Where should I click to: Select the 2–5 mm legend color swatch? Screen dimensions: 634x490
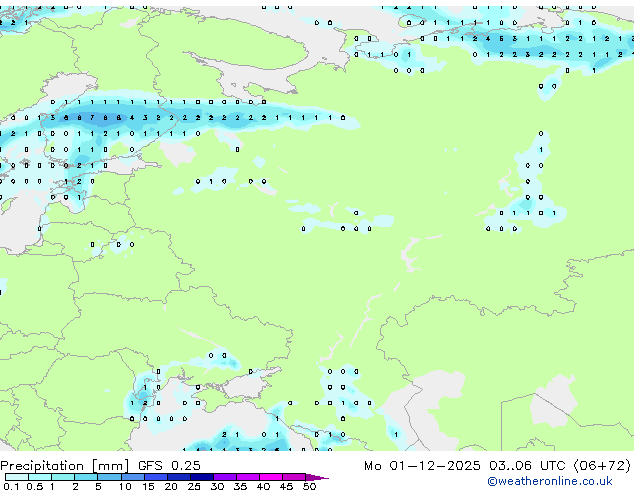(x=86, y=477)
